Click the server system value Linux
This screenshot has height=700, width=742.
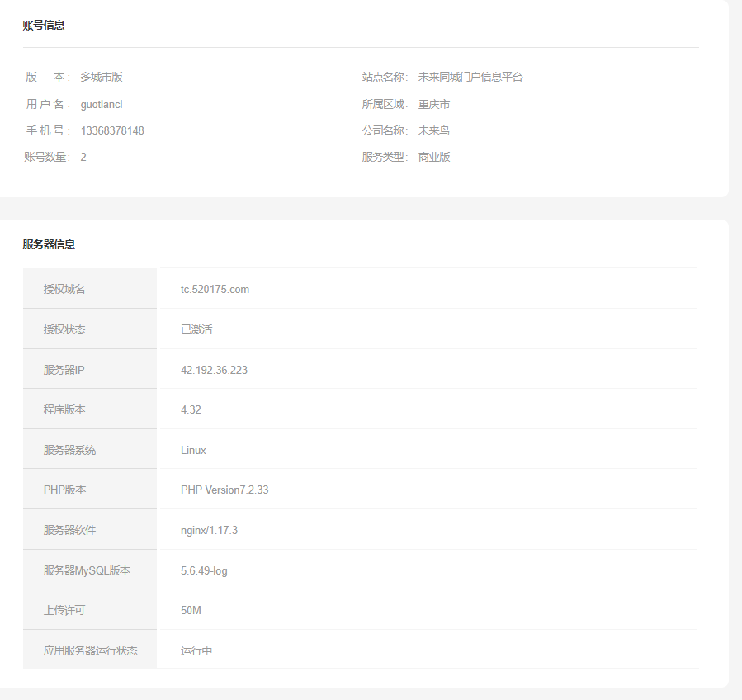[x=193, y=450]
